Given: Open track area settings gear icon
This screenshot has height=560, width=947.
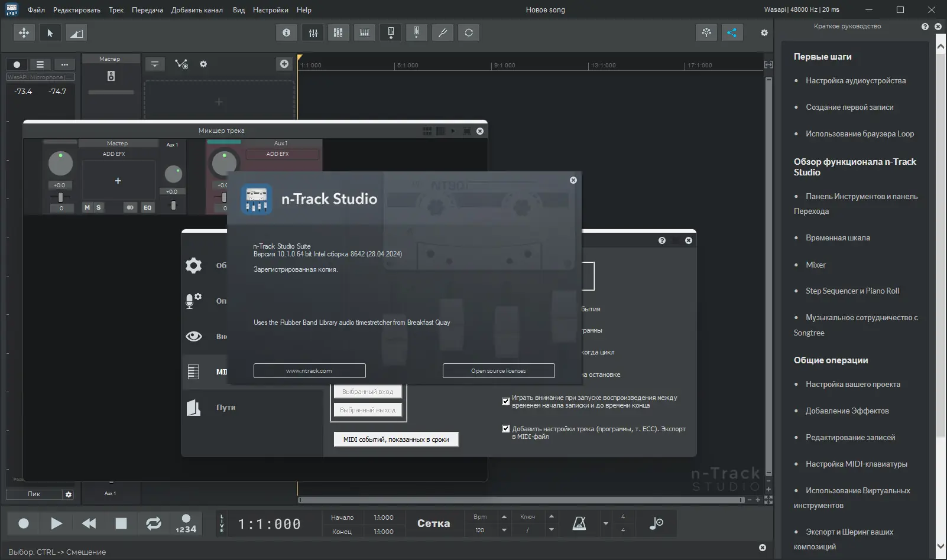Looking at the screenshot, I should pyautogui.click(x=203, y=64).
